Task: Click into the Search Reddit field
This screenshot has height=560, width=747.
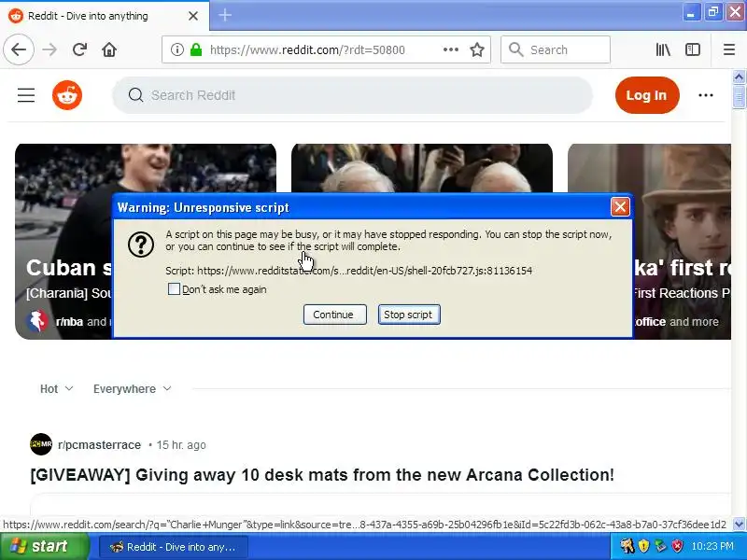Action: (x=353, y=95)
